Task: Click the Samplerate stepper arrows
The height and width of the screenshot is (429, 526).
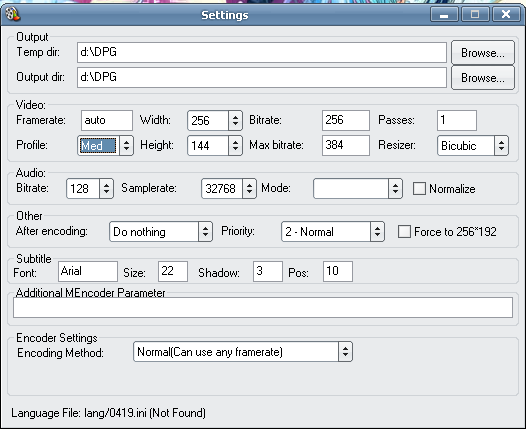Action: click(249, 189)
